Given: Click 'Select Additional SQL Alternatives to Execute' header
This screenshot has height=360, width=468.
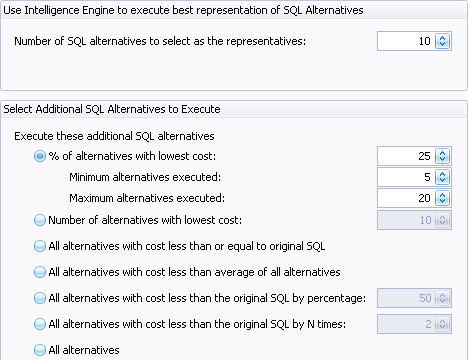Looking at the screenshot, I should click(x=112, y=109).
